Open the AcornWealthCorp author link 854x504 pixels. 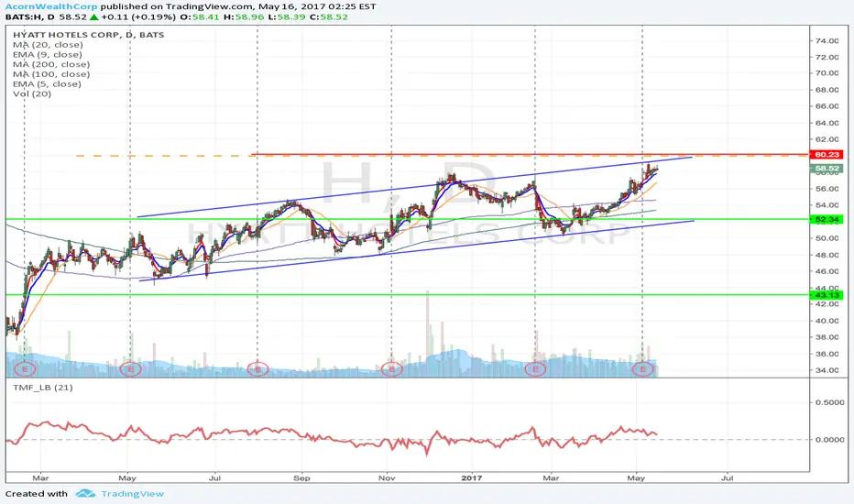tap(51, 6)
